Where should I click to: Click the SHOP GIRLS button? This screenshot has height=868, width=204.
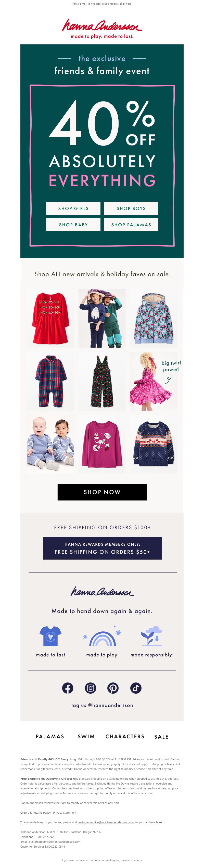tap(73, 209)
